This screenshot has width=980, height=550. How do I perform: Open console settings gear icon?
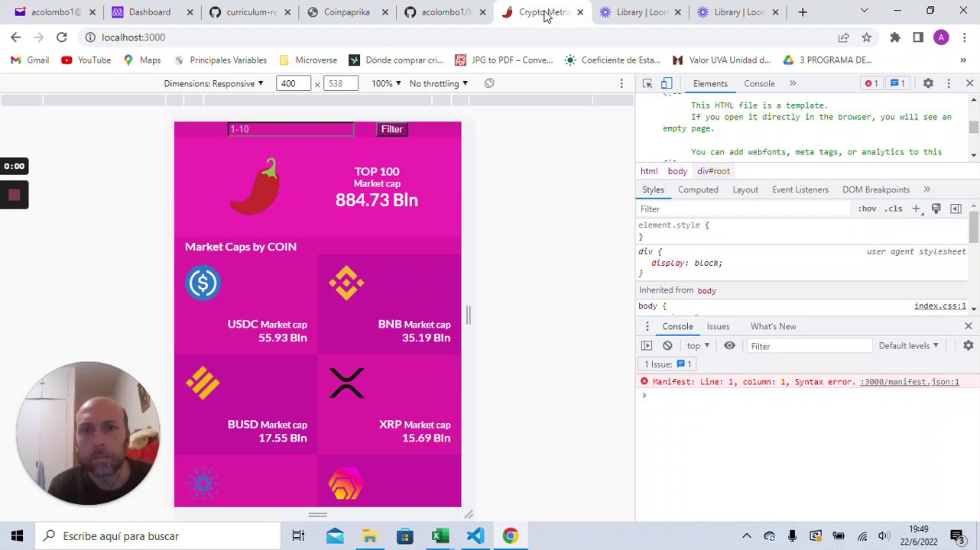click(x=969, y=346)
